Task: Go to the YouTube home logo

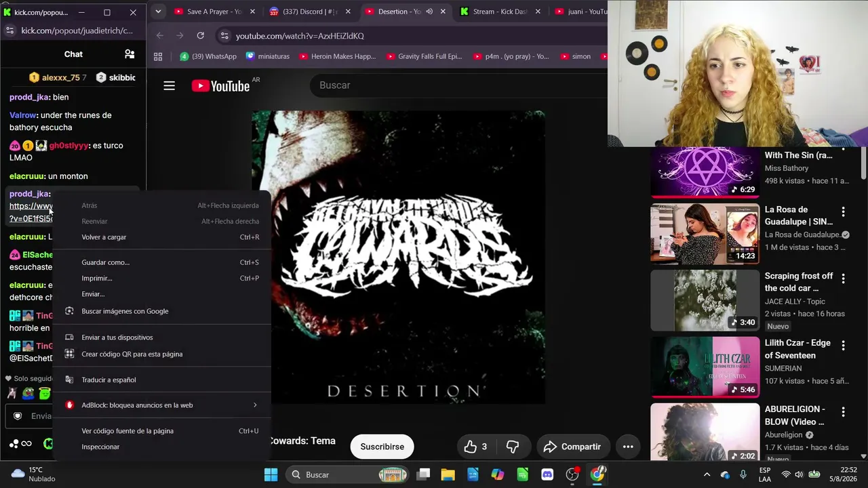Action: [x=220, y=85]
